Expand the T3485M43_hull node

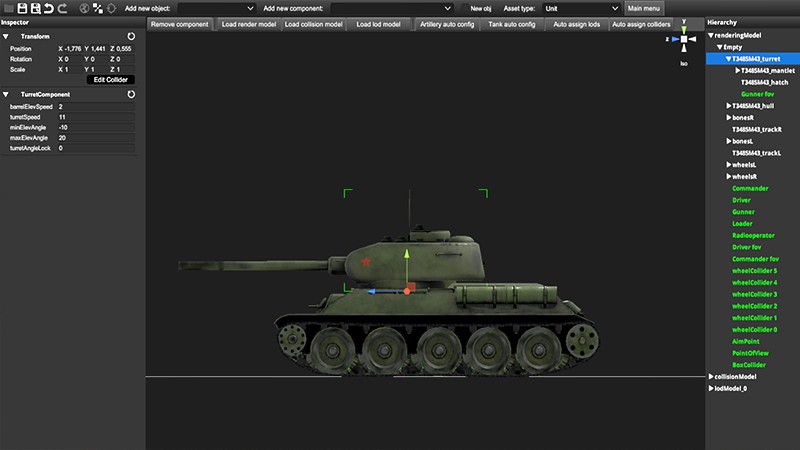(728, 105)
